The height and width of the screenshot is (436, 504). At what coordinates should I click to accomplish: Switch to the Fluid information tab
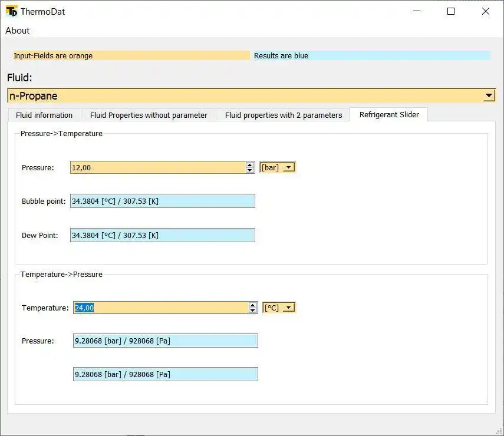(44, 115)
